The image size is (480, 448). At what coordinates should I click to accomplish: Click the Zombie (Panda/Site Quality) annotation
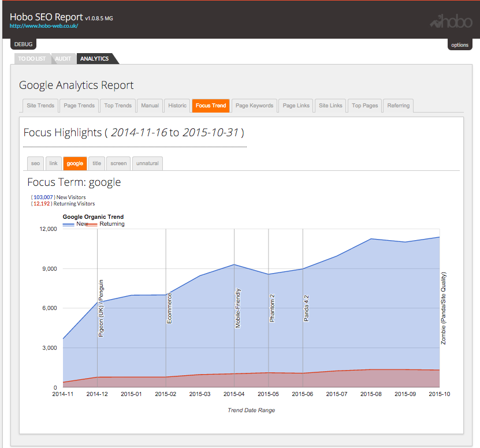(x=443, y=308)
